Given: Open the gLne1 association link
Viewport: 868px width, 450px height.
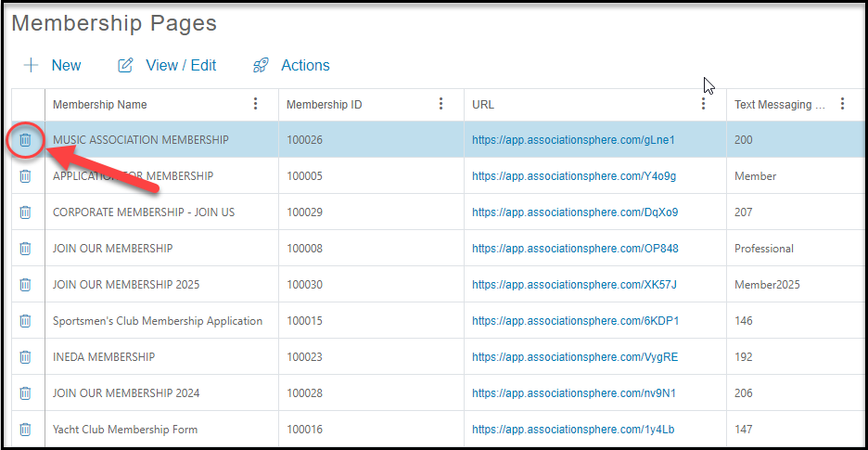Looking at the screenshot, I should (573, 140).
